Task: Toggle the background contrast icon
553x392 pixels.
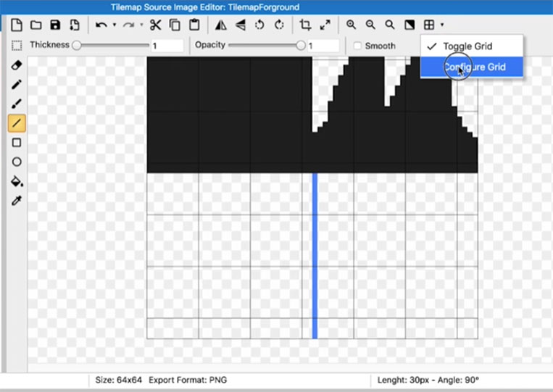Action: click(x=409, y=25)
